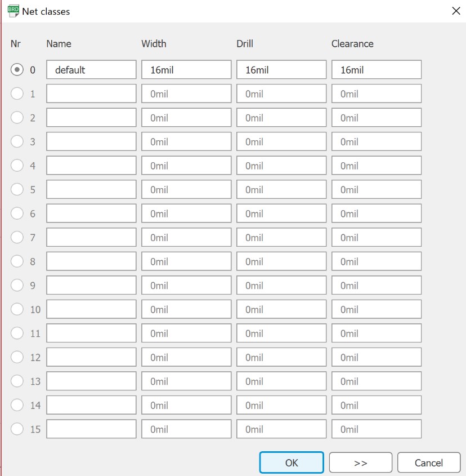The width and height of the screenshot is (466, 476).
Task: Click the Clearance field of row 9
Action: pos(376,286)
